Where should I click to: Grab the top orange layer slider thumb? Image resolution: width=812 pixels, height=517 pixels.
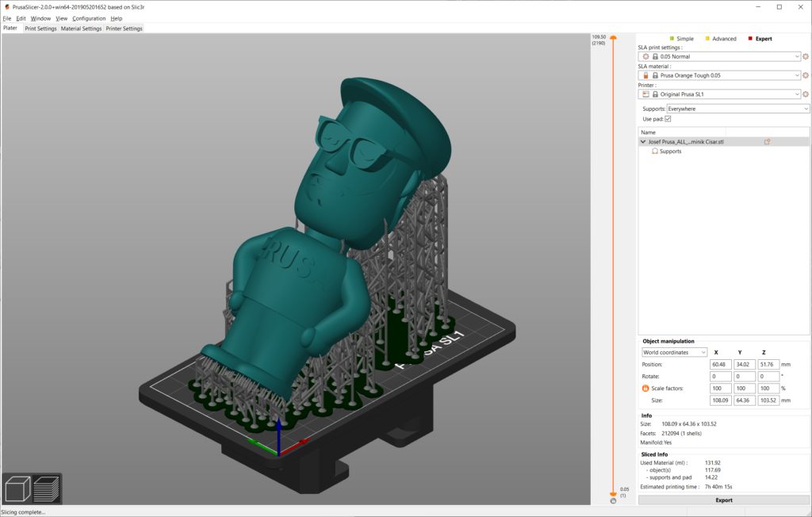613,38
